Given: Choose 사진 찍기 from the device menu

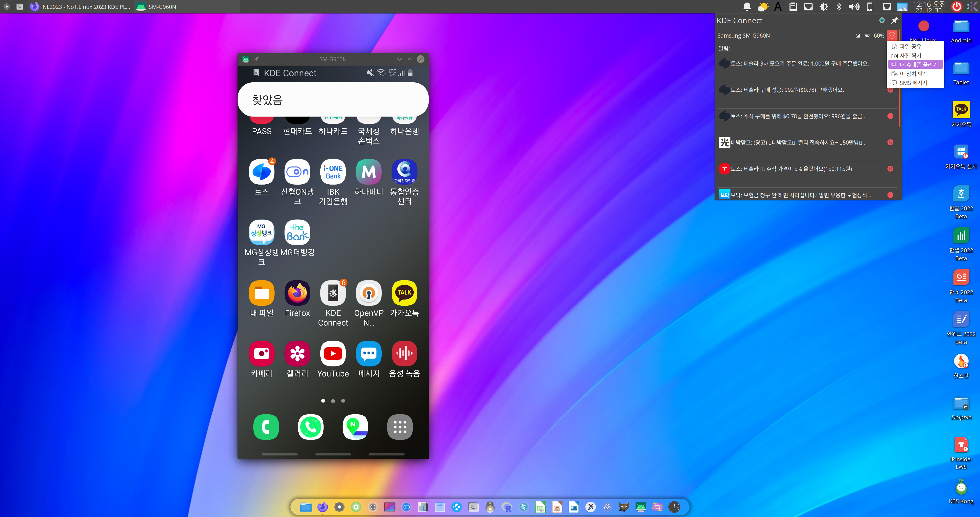Looking at the screenshot, I should click(915, 56).
